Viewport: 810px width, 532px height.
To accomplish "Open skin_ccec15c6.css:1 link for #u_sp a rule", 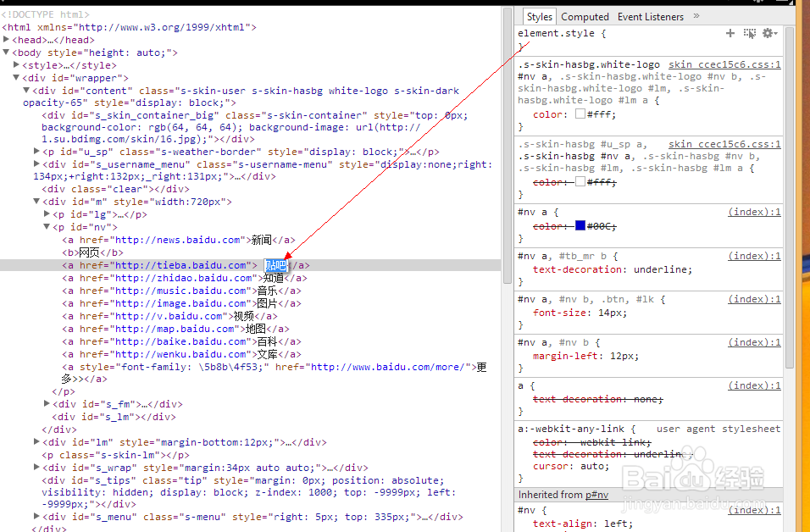I will click(x=724, y=144).
